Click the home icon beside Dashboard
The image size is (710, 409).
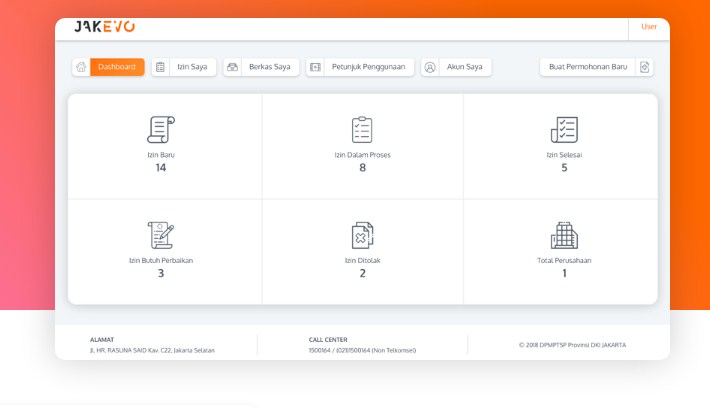[80, 67]
